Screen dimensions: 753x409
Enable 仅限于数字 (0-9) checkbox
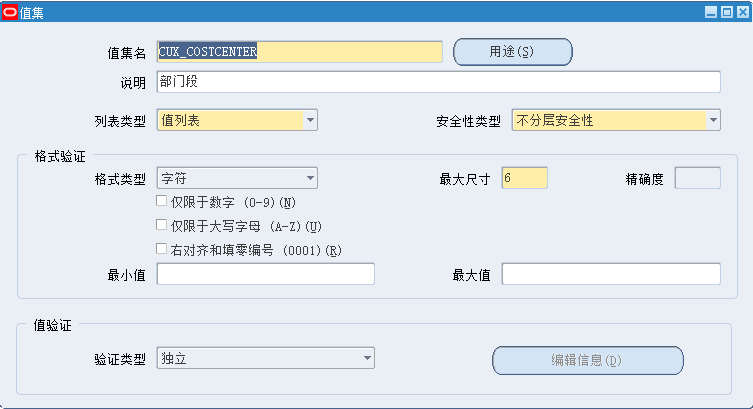(x=162, y=201)
